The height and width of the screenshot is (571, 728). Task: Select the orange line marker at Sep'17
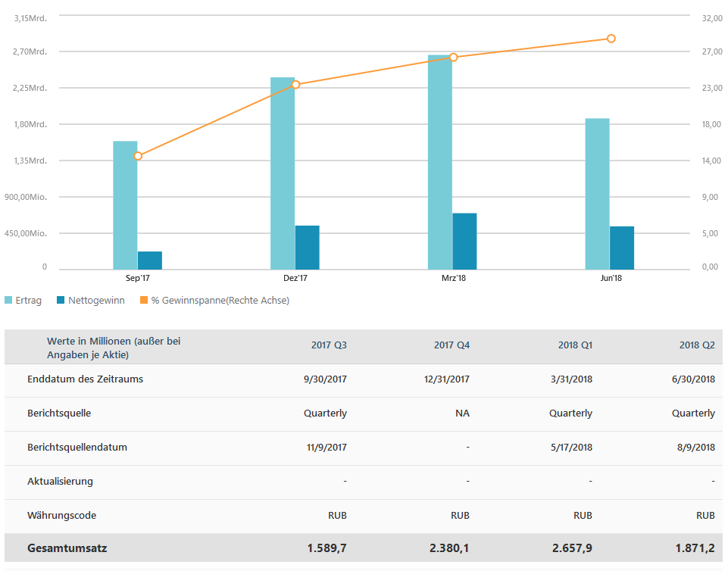point(138,156)
